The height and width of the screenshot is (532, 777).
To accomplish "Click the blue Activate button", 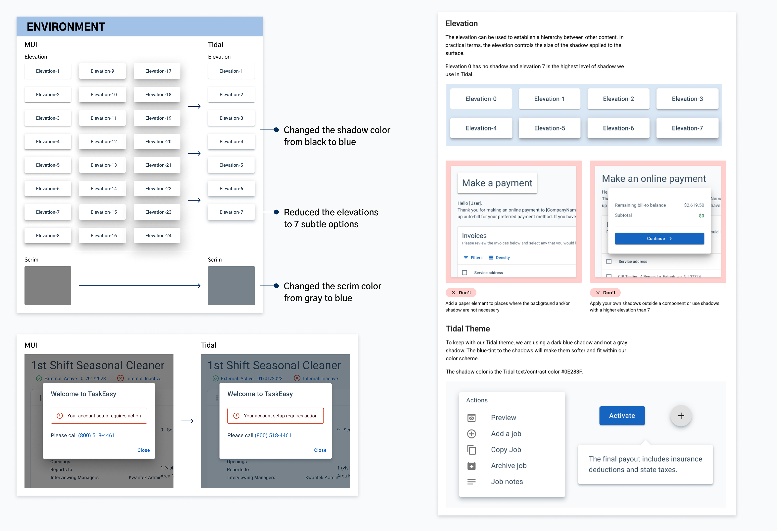I will pyautogui.click(x=622, y=416).
